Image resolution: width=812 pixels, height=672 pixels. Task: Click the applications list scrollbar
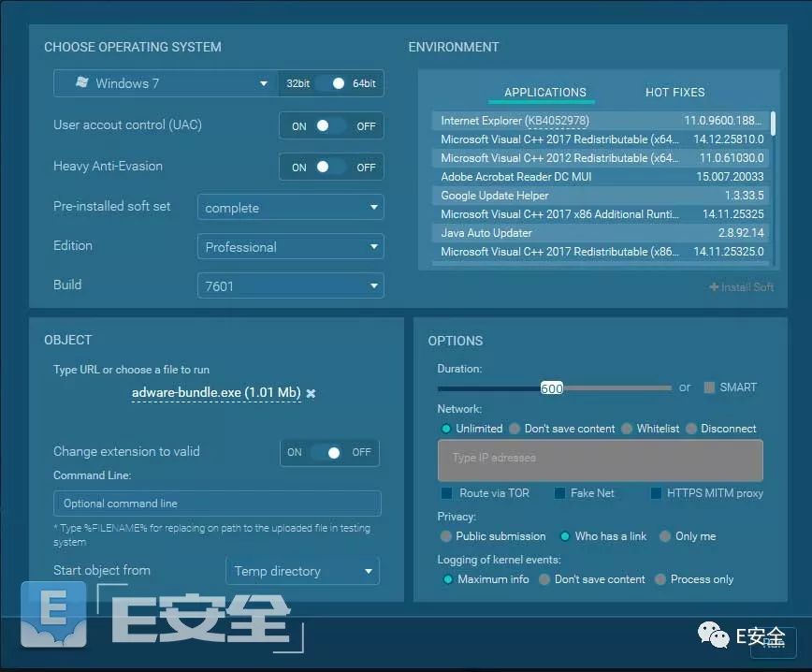pyautogui.click(x=773, y=124)
